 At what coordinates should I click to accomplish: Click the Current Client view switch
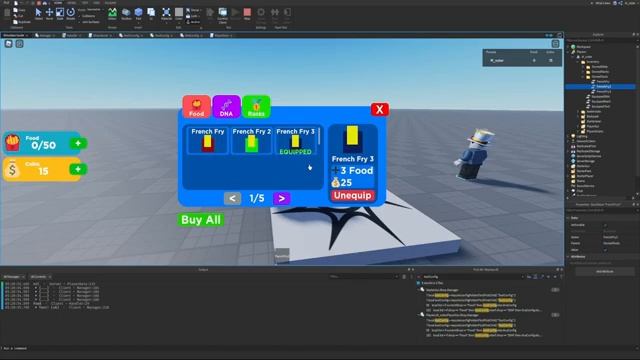tap(222, 15)
